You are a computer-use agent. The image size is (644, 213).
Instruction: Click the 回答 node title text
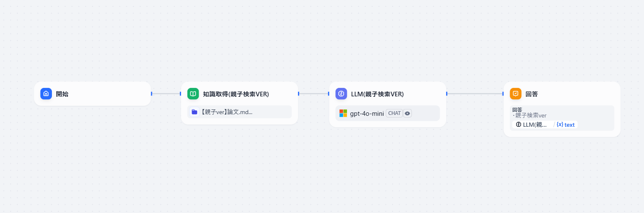(x=532, y=94)
